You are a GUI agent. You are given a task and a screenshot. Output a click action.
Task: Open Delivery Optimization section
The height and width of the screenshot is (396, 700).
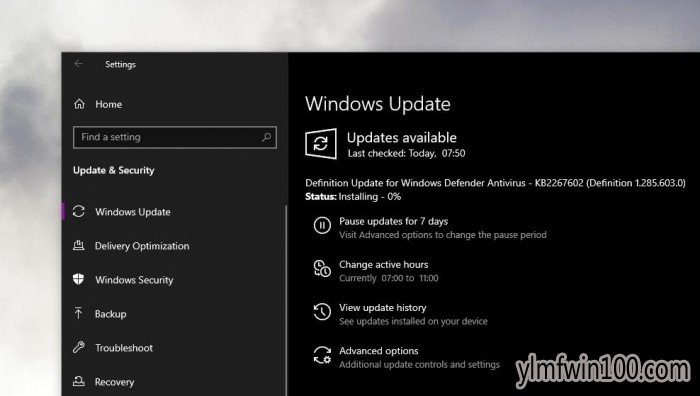click(x=142, y=246)
